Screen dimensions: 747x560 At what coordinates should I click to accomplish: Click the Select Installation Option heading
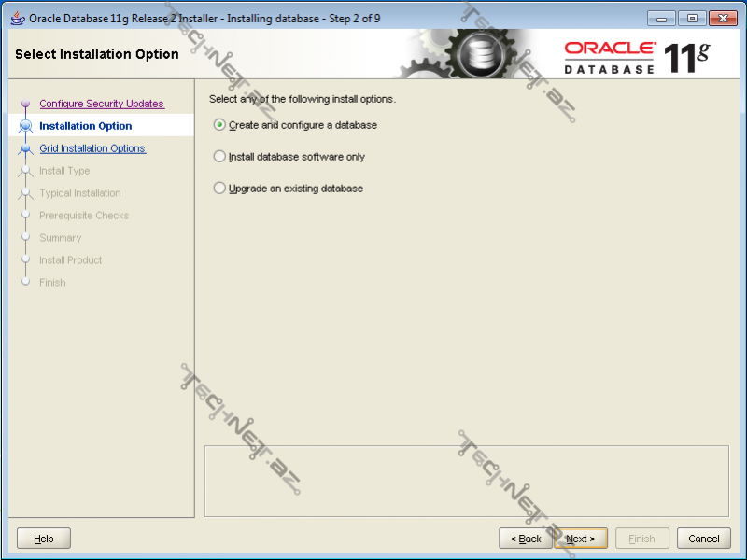(97, 54)
